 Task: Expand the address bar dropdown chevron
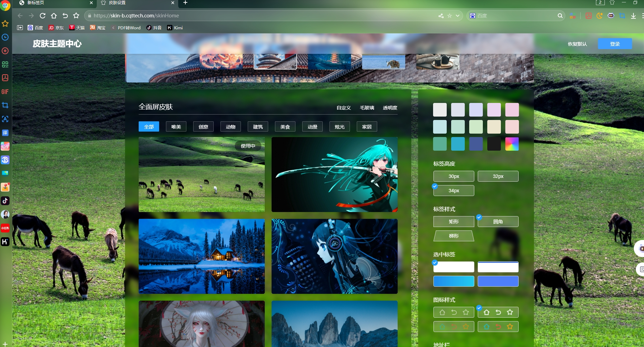point(458,16)
